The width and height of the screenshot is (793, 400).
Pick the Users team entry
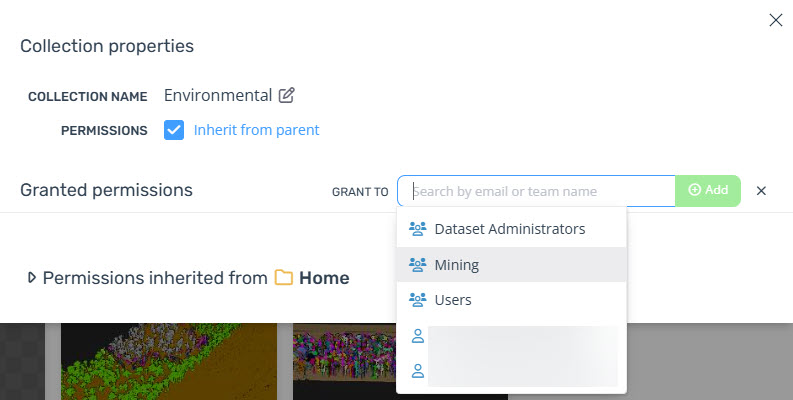pos(511,300)
